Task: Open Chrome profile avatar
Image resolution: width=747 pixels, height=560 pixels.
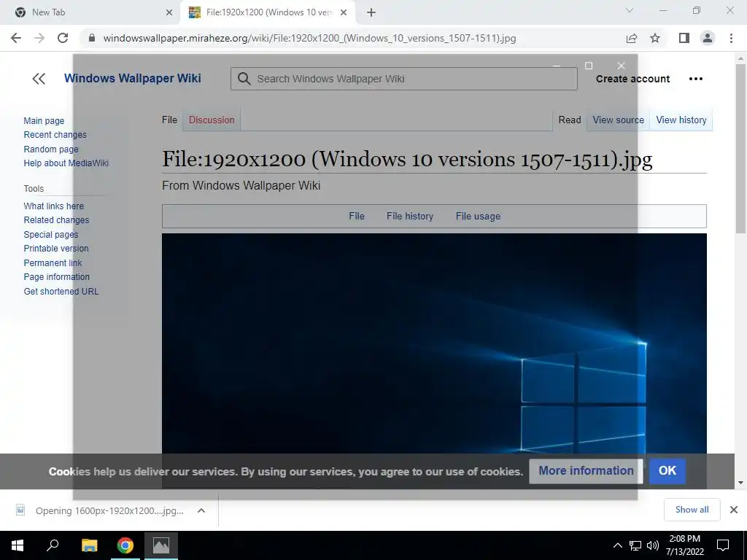Action: click(x=708, y=38)
